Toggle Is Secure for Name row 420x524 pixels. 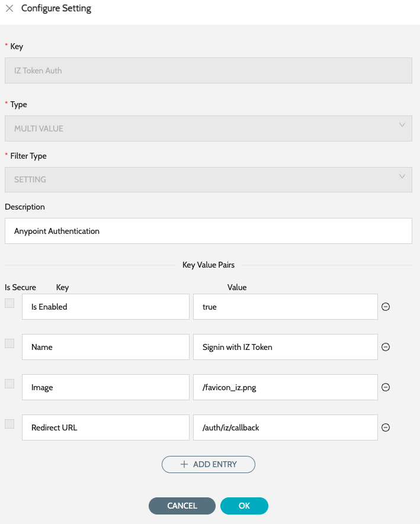(9, 343)
